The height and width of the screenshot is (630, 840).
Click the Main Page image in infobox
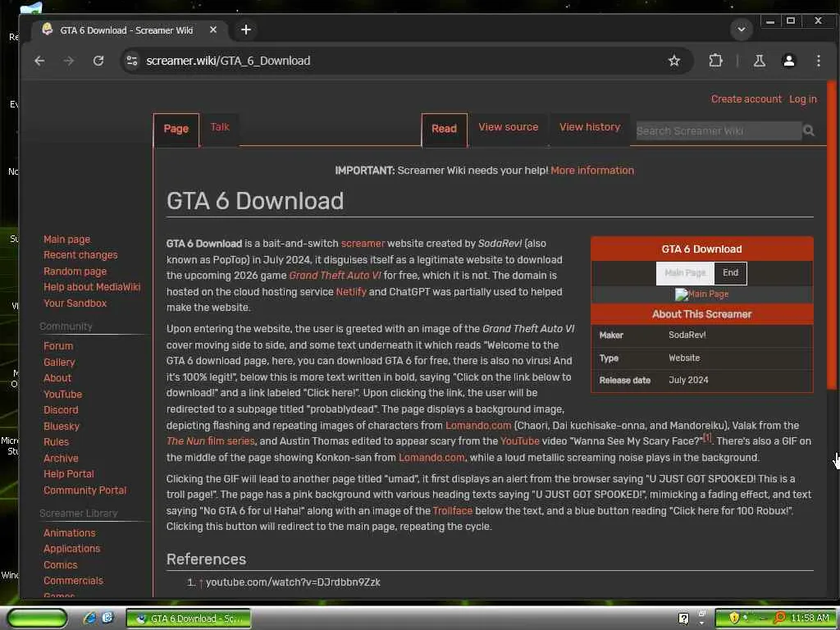(x=702, y=294)
